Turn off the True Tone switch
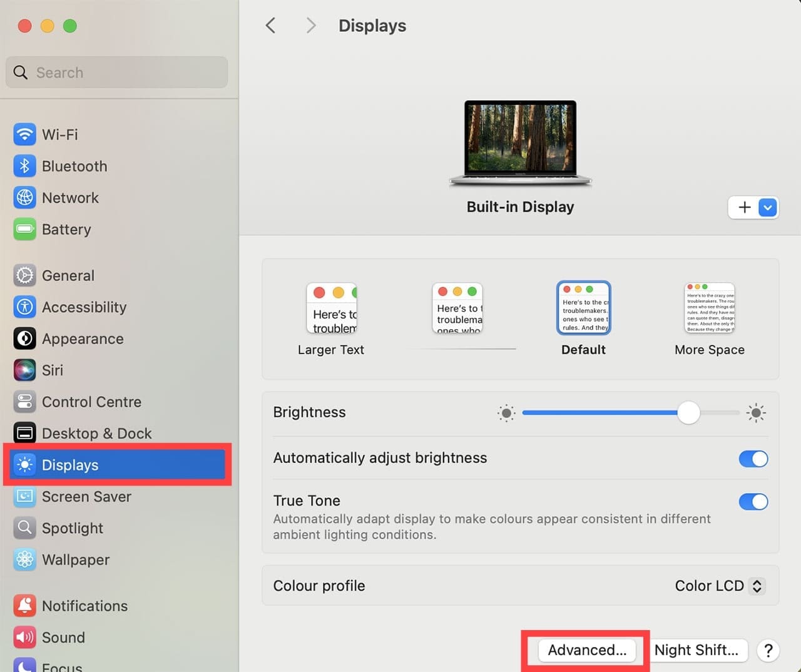This screenshot has width=801, height=672. 753,502
